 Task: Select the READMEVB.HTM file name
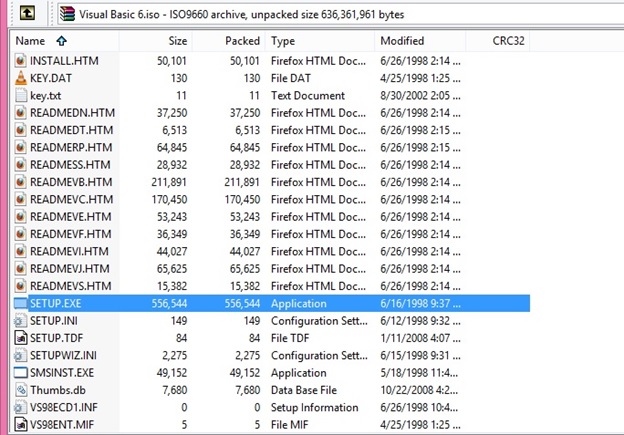pos(71,182)
